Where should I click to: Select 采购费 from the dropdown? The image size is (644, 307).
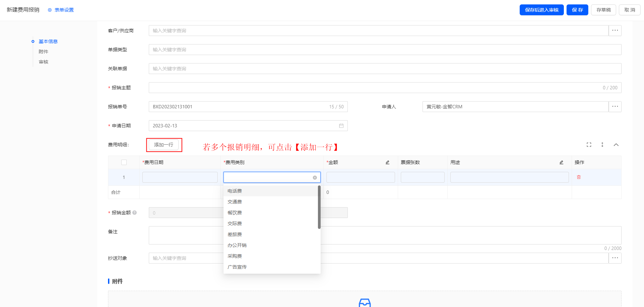270,256
